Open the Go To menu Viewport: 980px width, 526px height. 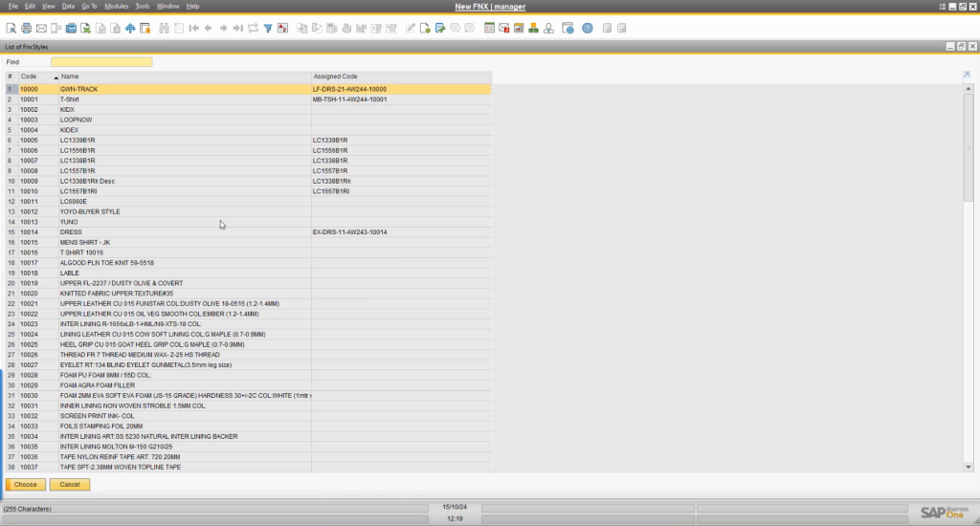(89, 6)
